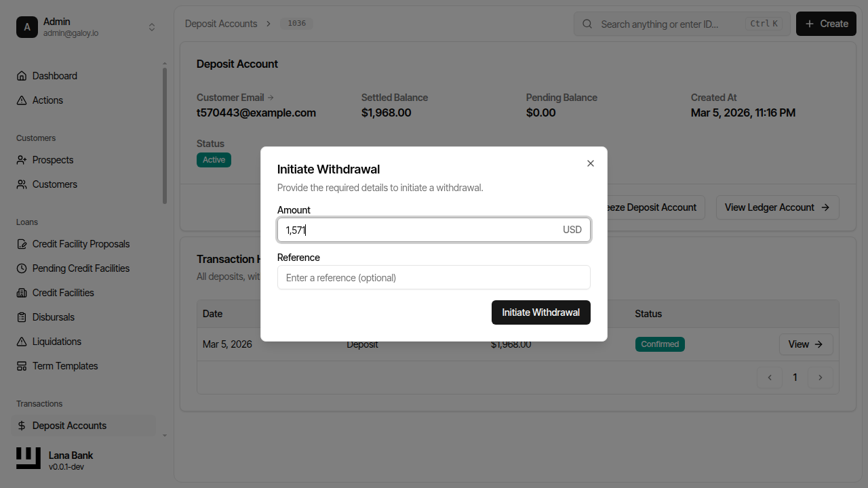Open Credit Facility Proposals
Screen dimensions: 868x488
coord(80,243)
